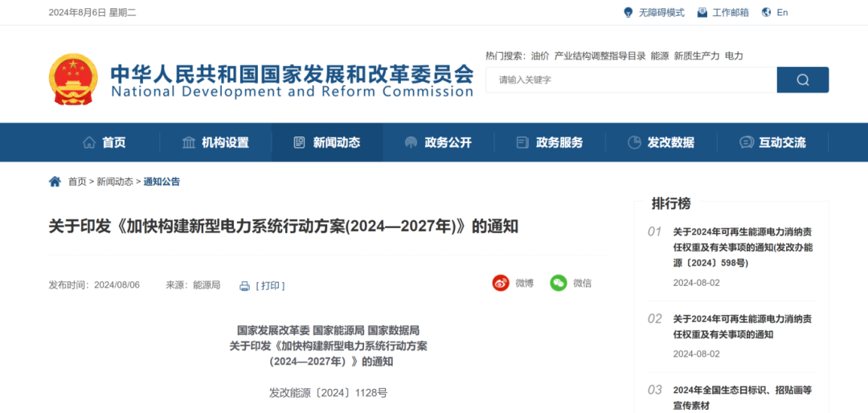Open 工作邮箱 work mailbox
868x413 pixels.
(723, 12)
